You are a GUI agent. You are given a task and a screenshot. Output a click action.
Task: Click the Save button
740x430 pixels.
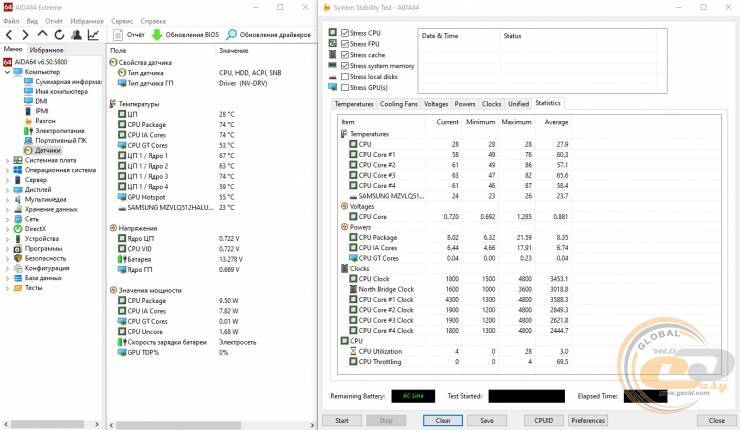pyautogui.click(x=487, y=420)
